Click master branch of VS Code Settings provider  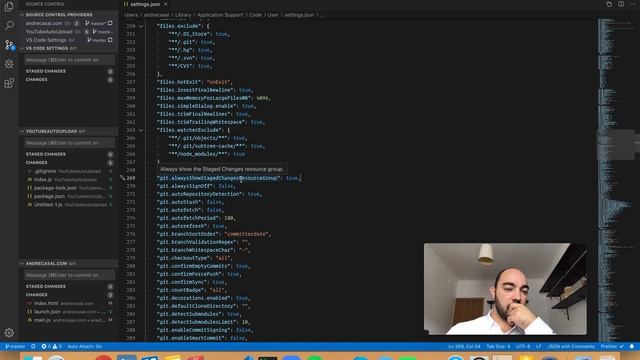tap(96, 40)
